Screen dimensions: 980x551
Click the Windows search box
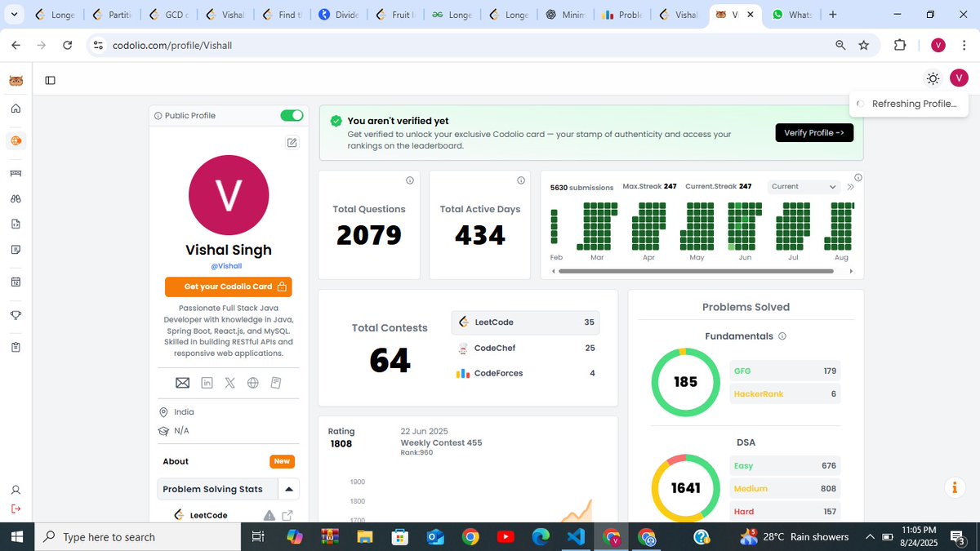[137, 536]
